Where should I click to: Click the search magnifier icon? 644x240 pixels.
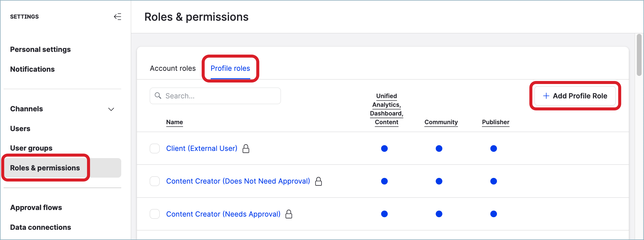(158, 96)
